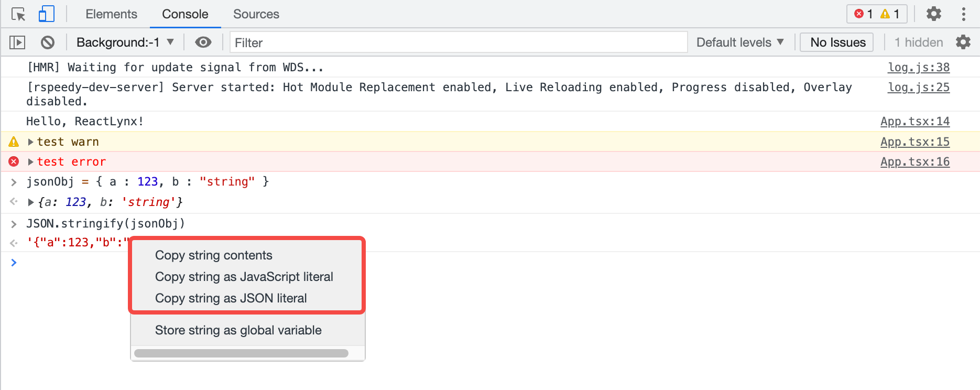The height and width of the screenshot is (390, 980).
Task: Open the App.tsx:16 source link
Action: tap(915, 161)
